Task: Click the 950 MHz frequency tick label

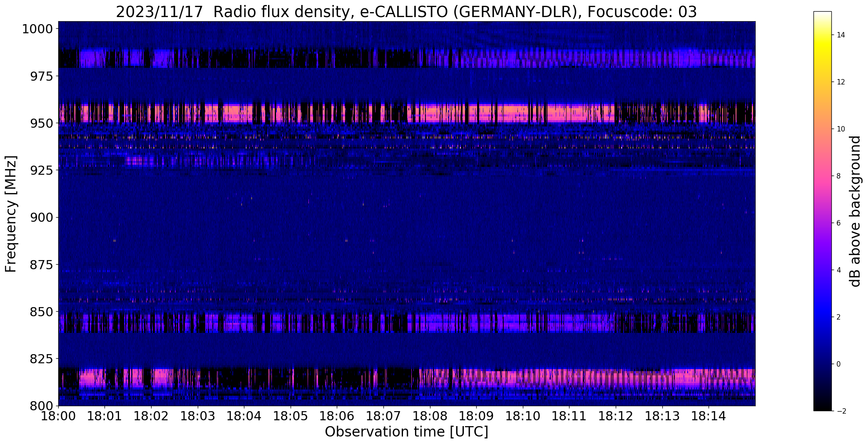Action: tap(41, 123)
